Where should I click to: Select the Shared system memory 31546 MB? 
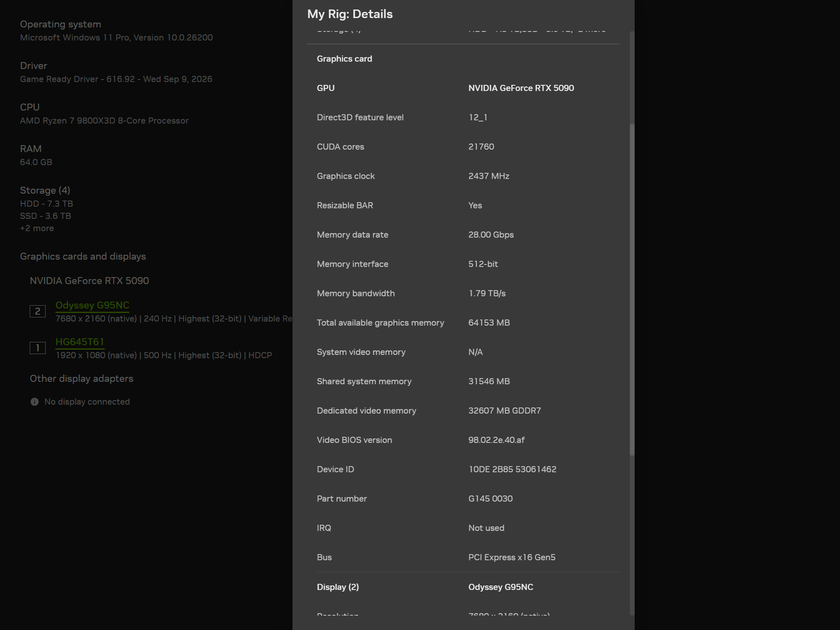click(489, 381)
